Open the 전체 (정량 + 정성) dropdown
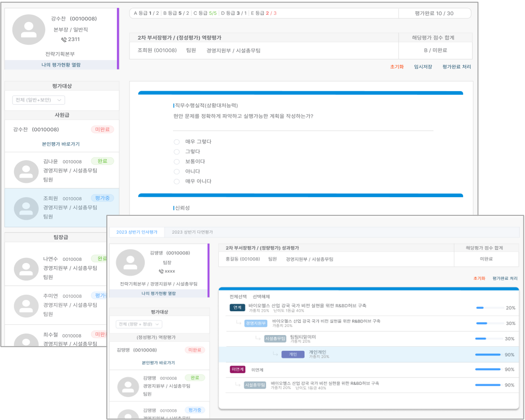 tap(139, 324)
